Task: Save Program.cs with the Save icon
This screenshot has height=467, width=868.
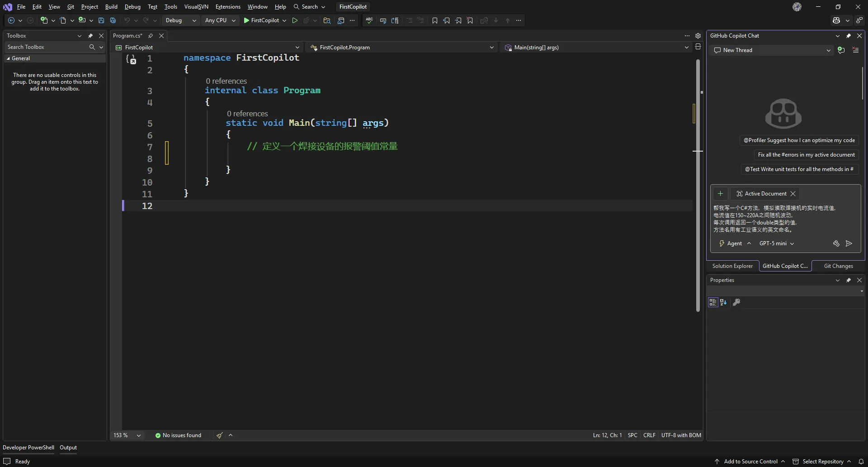Action: pos(101,20)
